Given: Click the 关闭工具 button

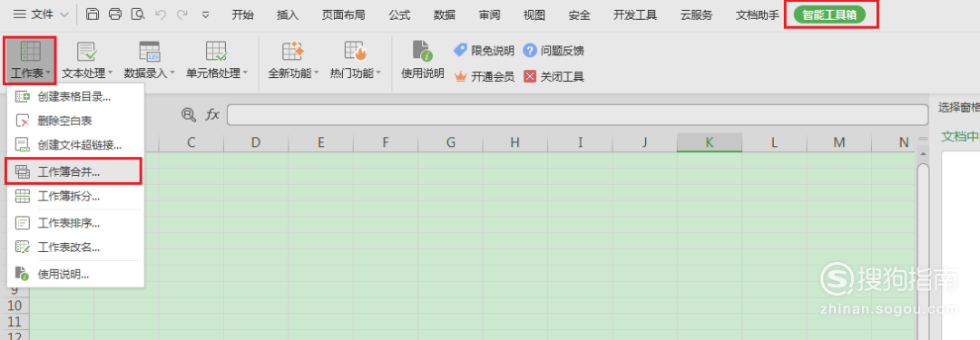Looking at the screenshot, I should [554, 77].
